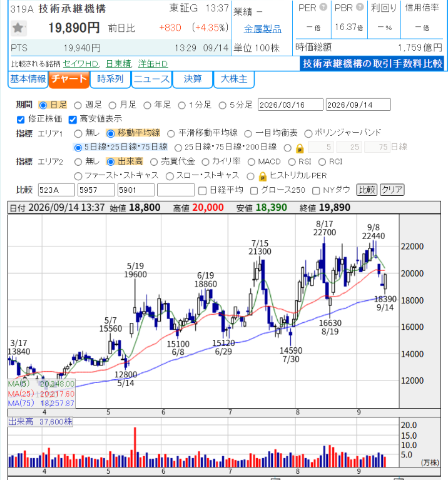Open the PER help question mark icon
The image size is (448, 480).
click(323, 7)
